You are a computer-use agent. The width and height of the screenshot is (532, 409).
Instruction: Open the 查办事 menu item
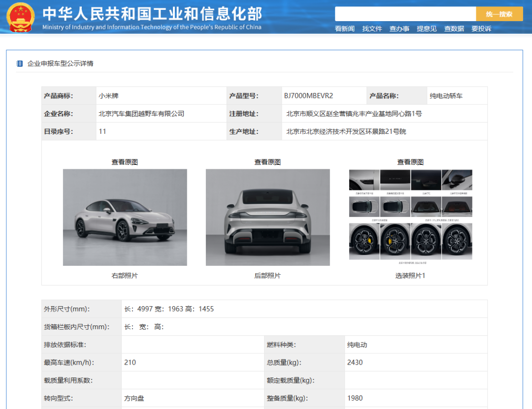pos(399,29)
